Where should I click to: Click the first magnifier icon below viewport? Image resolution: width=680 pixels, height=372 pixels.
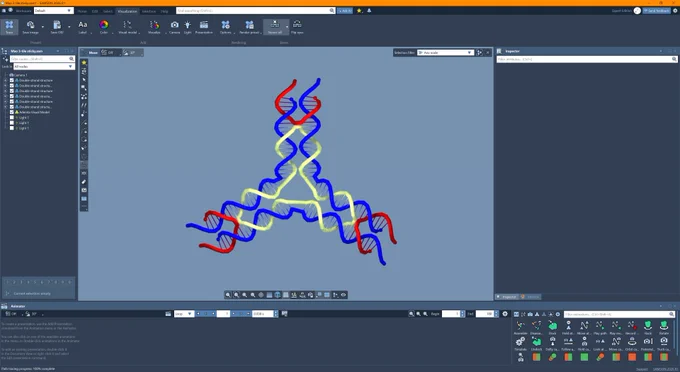[x=228, y=295]
